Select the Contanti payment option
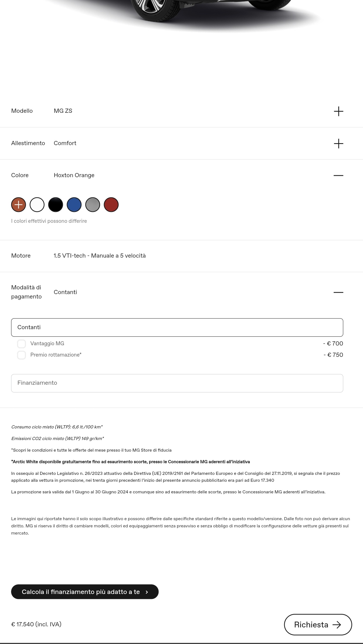The width and height of the screenshot is (363, 644). pos(177,328)
